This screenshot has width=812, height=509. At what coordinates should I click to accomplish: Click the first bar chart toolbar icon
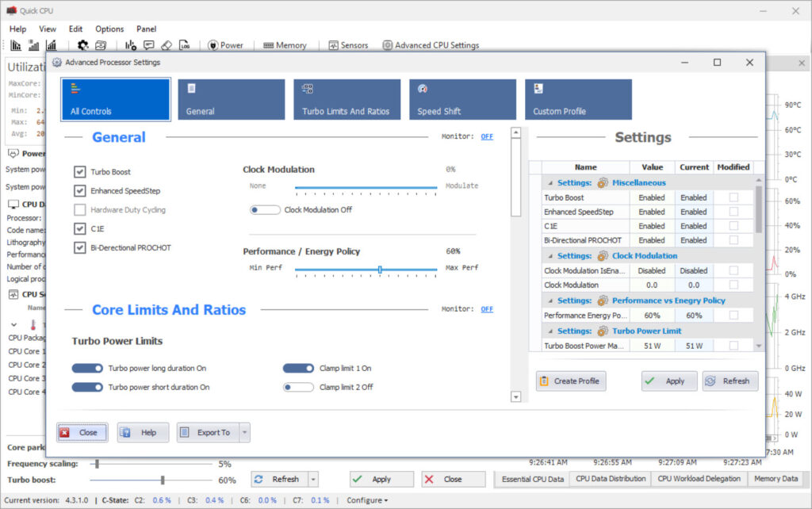(x=16, y=45)
